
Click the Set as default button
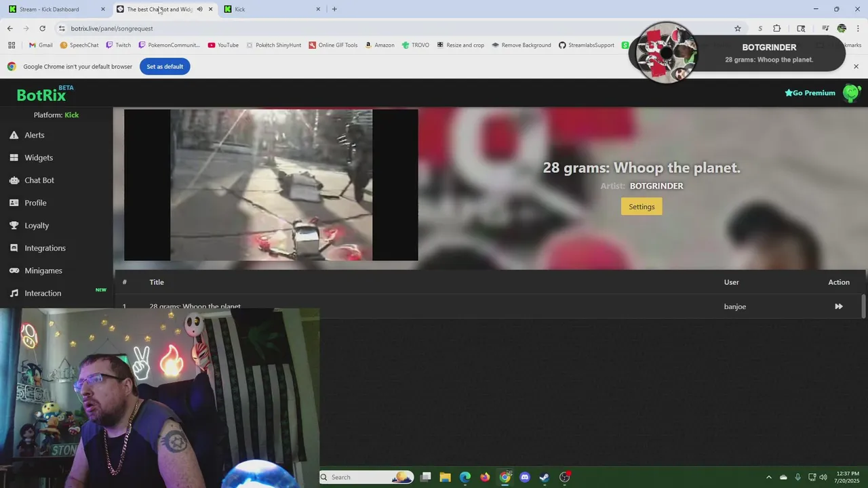(165, 66)
